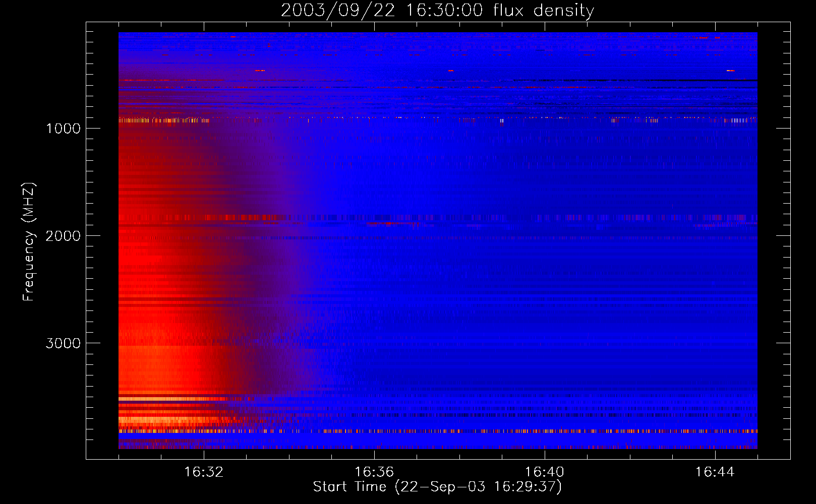The width and height of the screenshot is (816, 504).
Task: Click the 16:40 time tick label
Action: 545,472
